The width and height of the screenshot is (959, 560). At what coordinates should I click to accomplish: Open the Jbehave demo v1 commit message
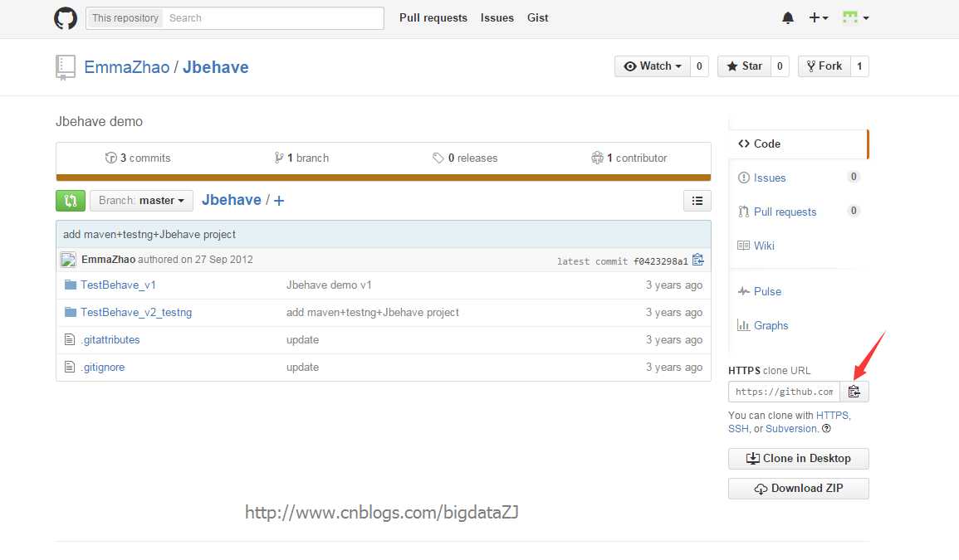point(329,285)
